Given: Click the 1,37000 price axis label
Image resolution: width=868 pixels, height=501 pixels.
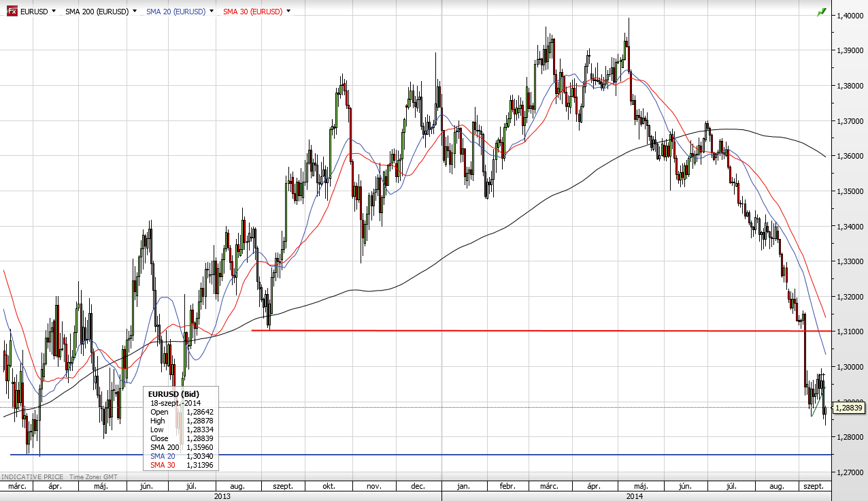Looking at the screenshot, I should click(850, 121).
